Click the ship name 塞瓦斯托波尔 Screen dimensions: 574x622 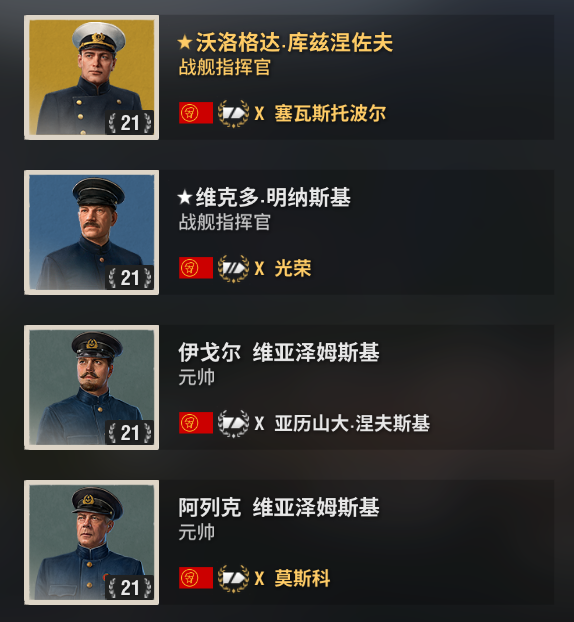[330, 113]
